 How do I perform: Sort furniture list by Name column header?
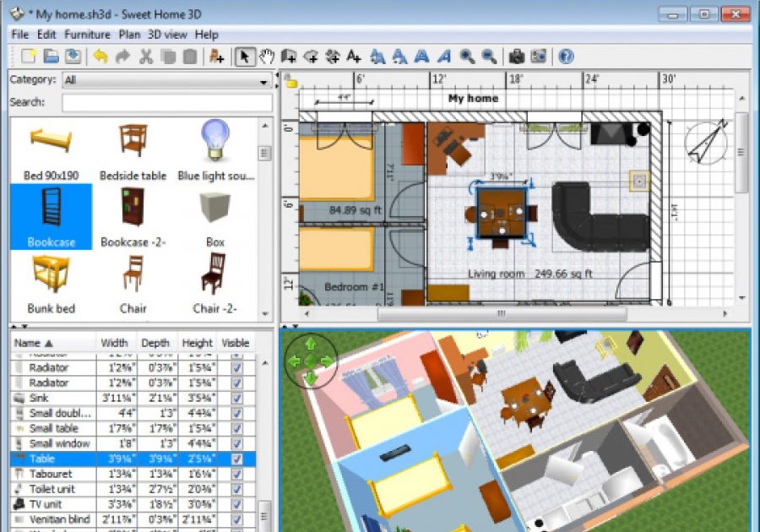click(x=53, y=343)
